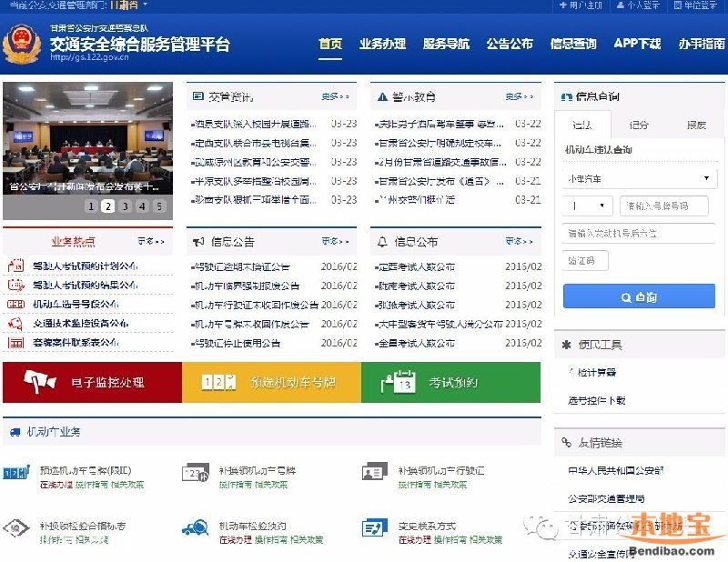Click the truck icon in 机动车业务 header
Image resolution: width=728 pixels, height=562 pixels.
coord(15,432)
